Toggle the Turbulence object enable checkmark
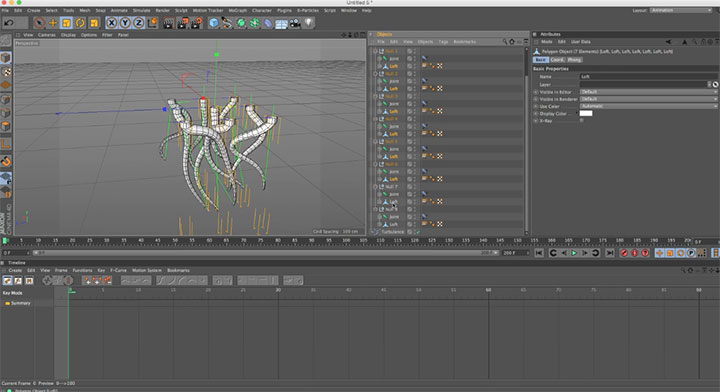Image resolution: width=720 pixels, height=392 pixels. (417, 232)
